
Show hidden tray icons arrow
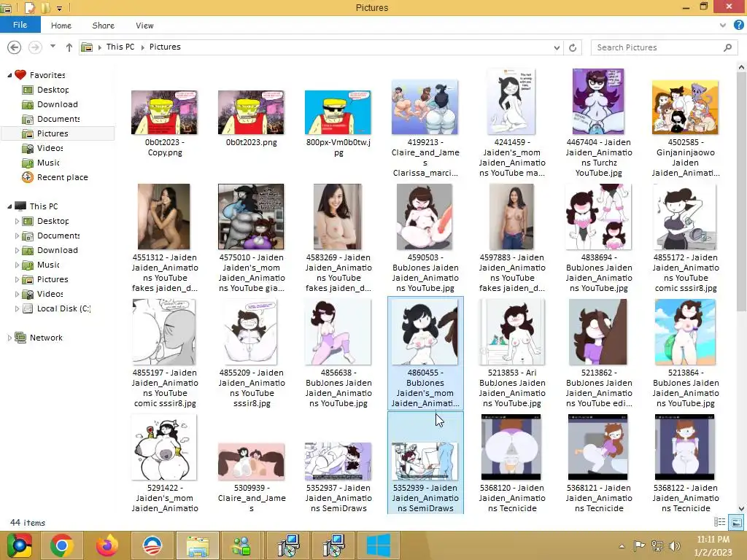[x=622, y=546]
